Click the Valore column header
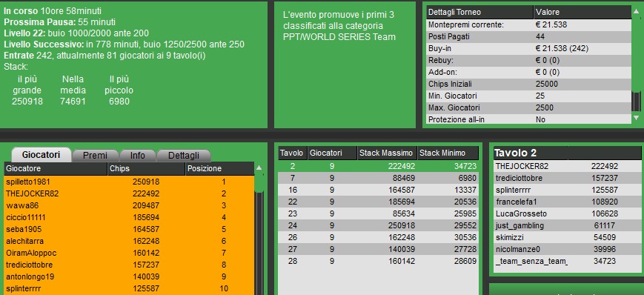 pos(582,13)
